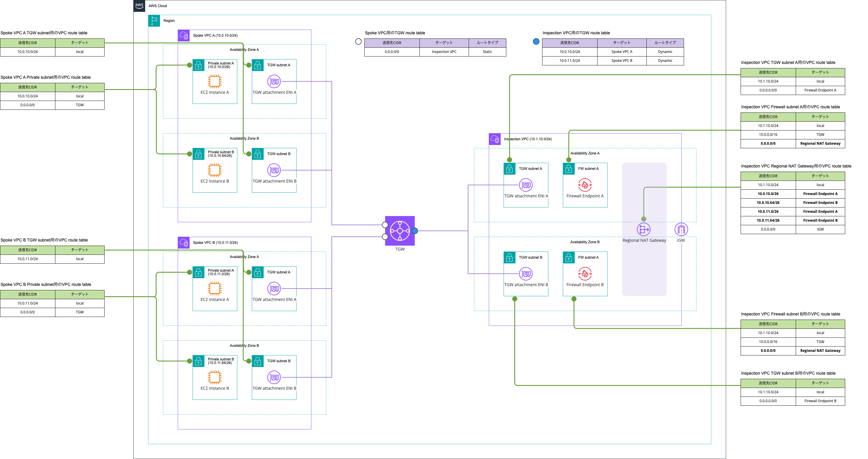Click 'Inspection VPC用のTGW route table' title
Screen dimensions: 868x459
(x=576, y=33)
